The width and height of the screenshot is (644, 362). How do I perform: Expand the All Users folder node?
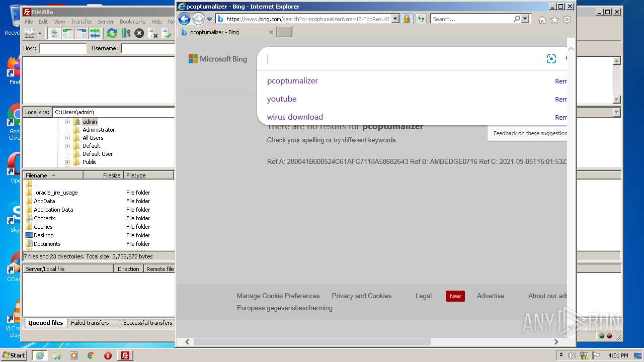point(67,138)
